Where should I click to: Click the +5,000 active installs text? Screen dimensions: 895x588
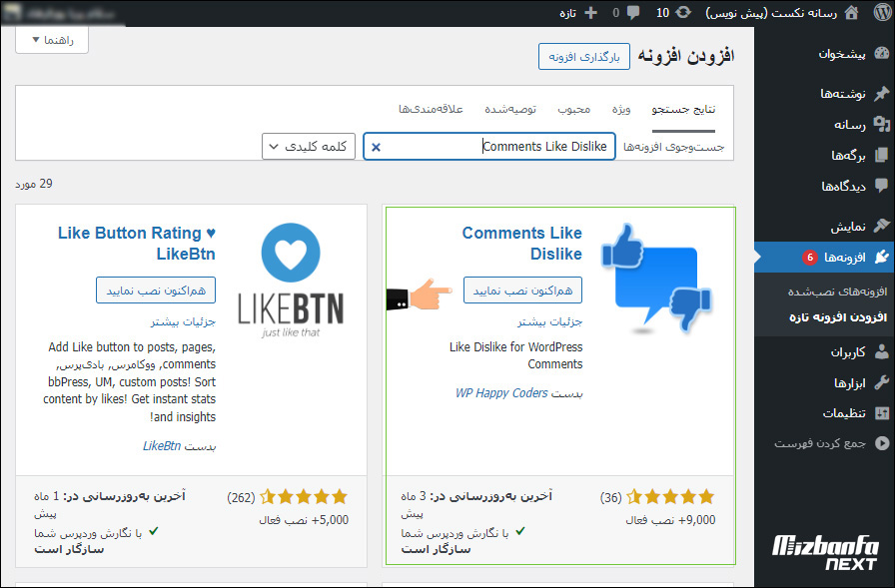304,519
